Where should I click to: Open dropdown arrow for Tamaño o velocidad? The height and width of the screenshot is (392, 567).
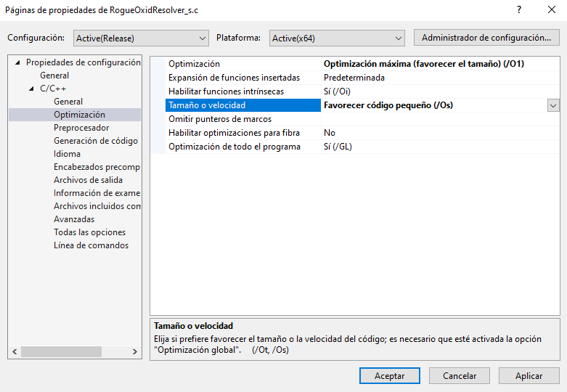[x=553, y=105]
